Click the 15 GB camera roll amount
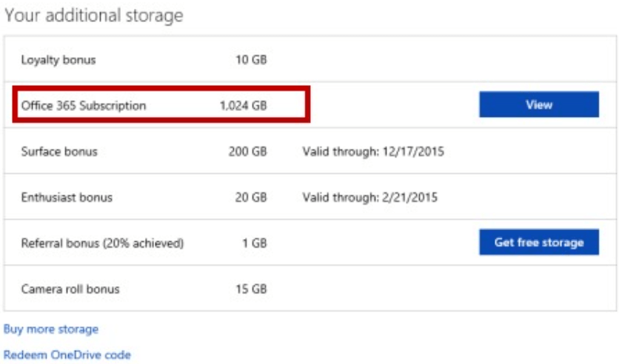 pyautogui.click(x=251, y=289)
